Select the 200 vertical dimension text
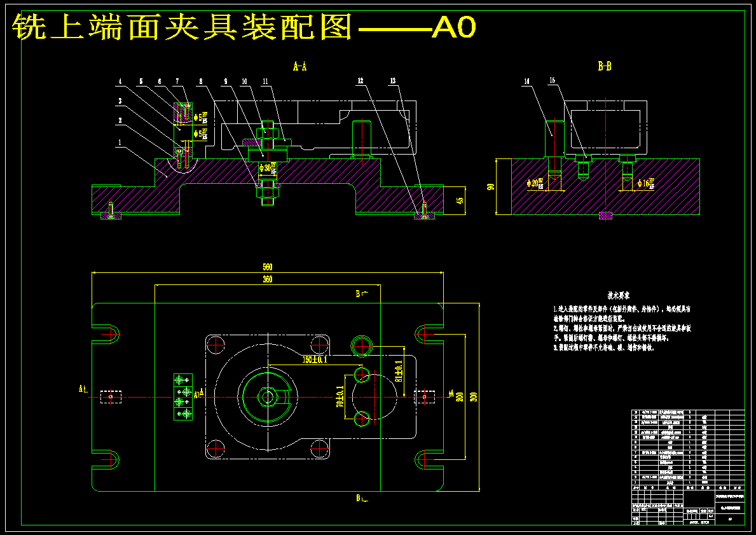This screenshot has width=756, height=535. click(460, 396)
